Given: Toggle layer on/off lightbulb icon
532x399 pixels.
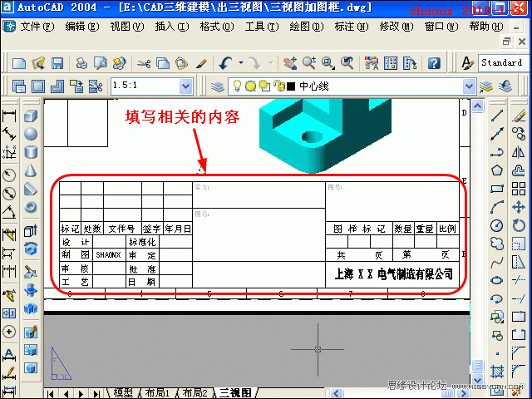Looking at the screenshot, I should pos(237,86).
